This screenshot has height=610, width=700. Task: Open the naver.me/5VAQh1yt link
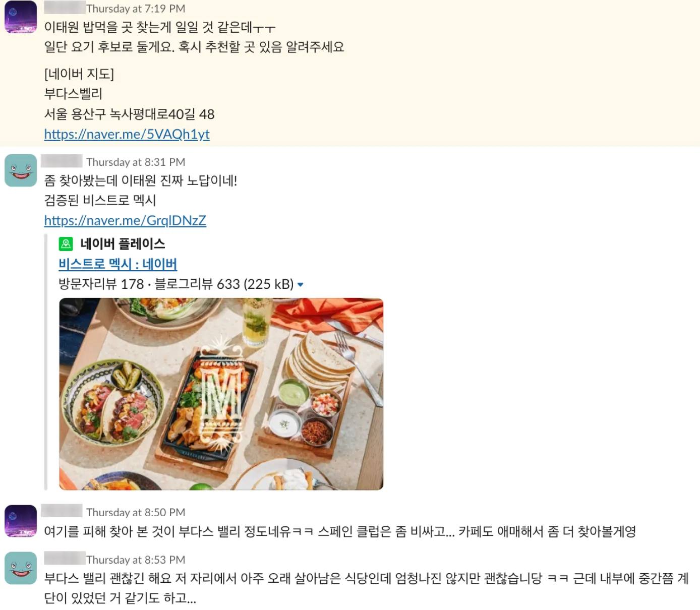[127, 134]
